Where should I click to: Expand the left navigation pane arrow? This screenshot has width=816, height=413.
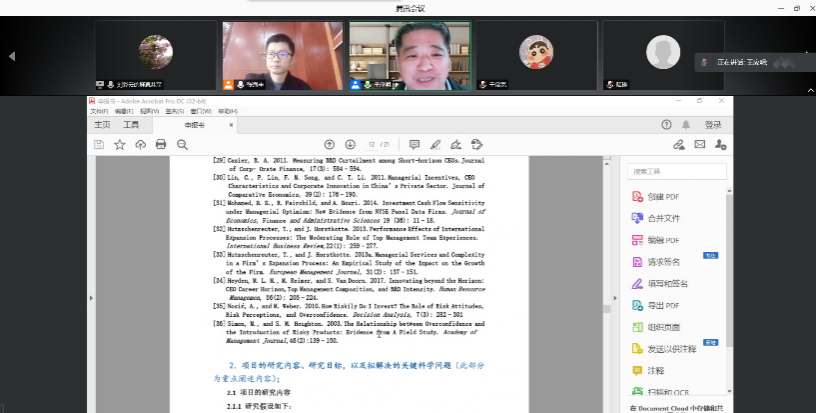tap(93, 297)
